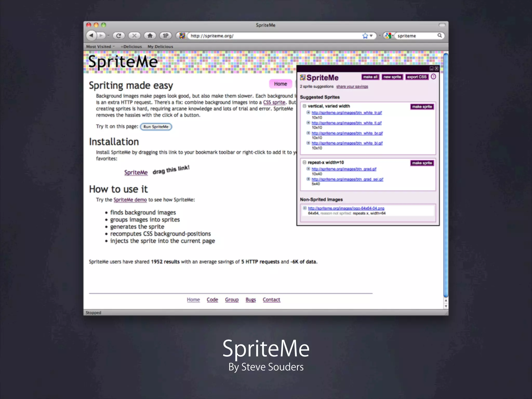Click the Run SpriteMe button
This screenshot has height=399, width=532.
pos(156,127)
